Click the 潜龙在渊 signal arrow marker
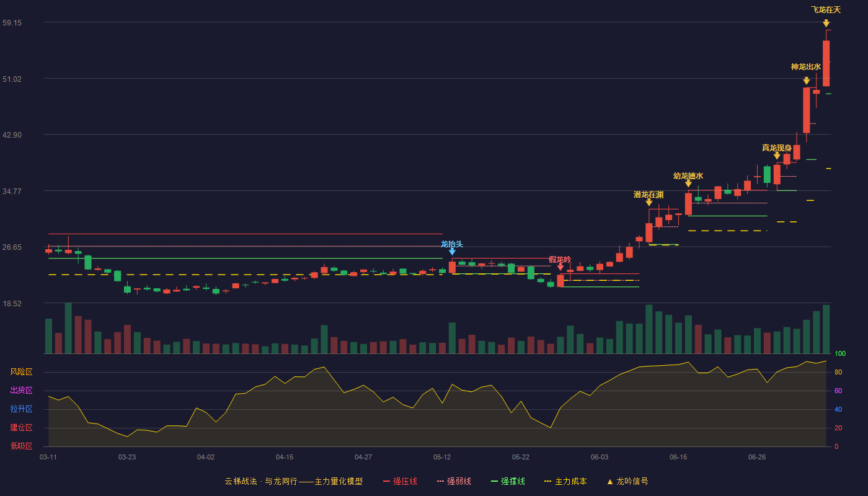Screen dimensions: 868x496 click(649, 202)
